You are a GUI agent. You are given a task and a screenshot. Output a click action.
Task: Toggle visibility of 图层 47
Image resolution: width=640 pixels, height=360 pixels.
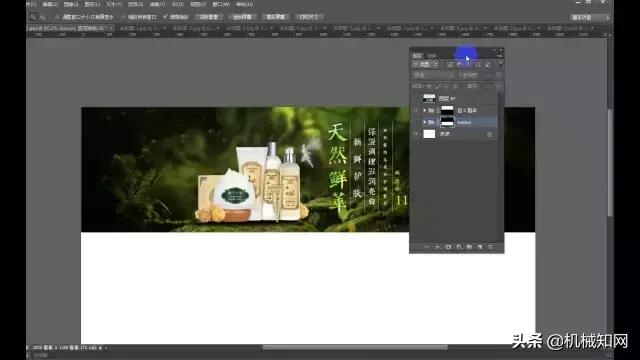(416, 98)
